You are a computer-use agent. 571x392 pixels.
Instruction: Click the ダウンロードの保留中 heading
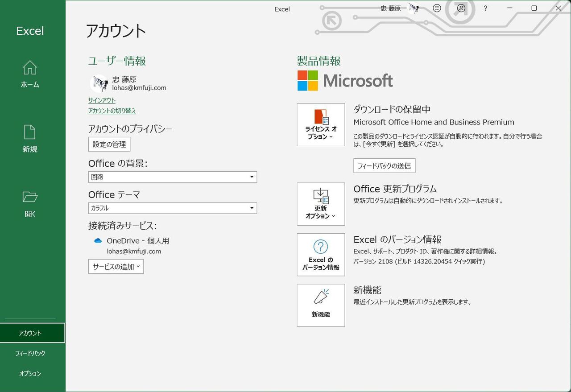point(392,109)
